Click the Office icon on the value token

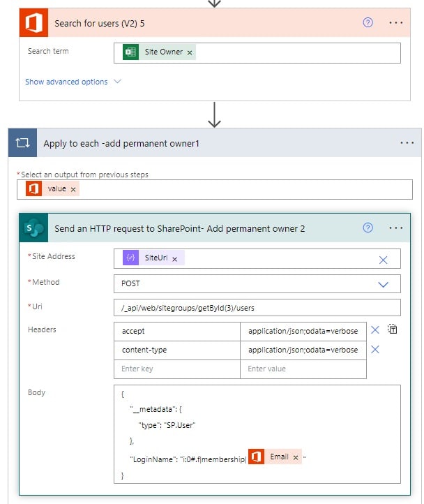(x=33, y=188)
